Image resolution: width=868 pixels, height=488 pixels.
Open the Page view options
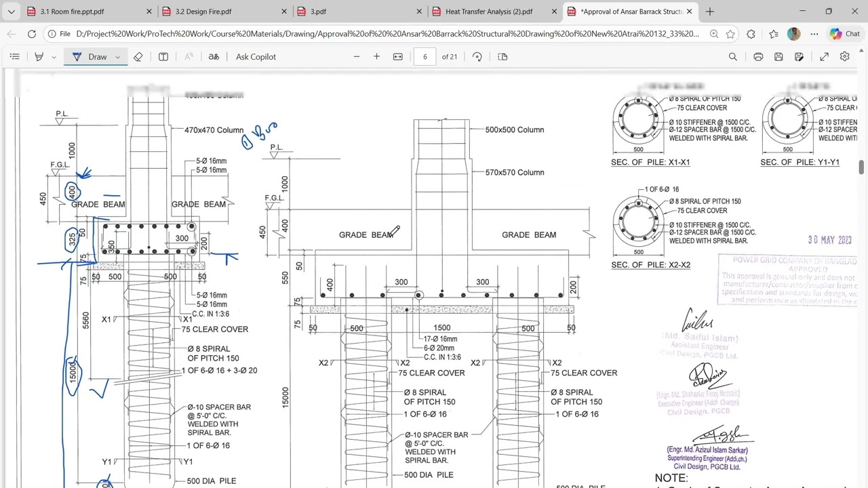(502, 57)
